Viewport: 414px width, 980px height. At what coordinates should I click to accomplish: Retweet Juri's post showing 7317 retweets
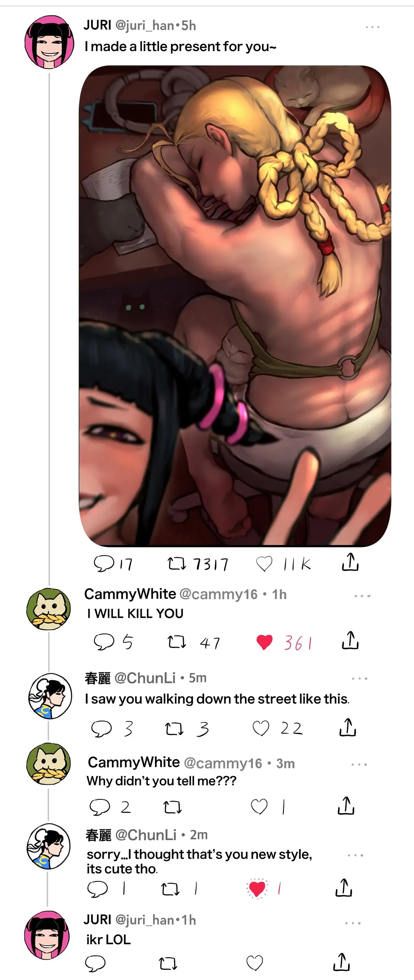[177, 563]
